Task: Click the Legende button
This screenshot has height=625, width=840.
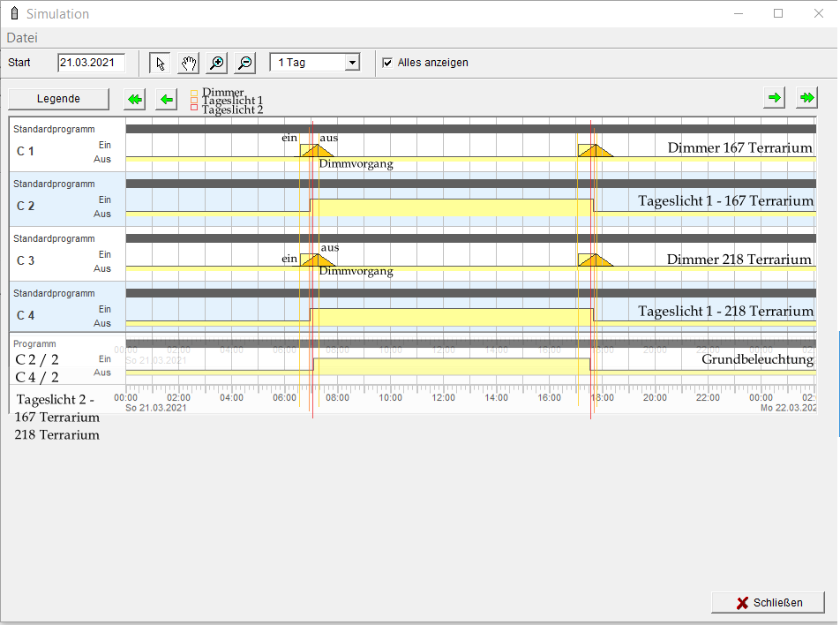Action: coord(58,99)
